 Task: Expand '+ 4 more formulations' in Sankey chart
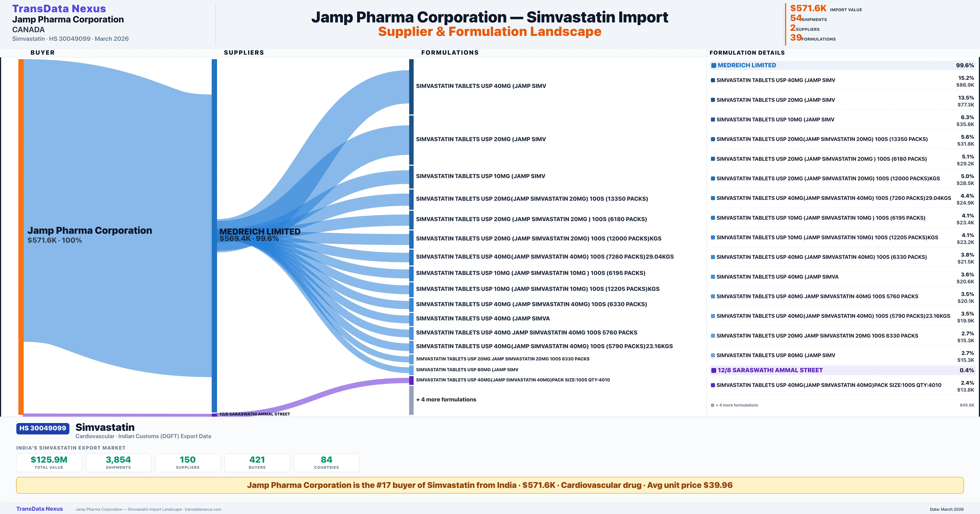click(x=446, y=400)
